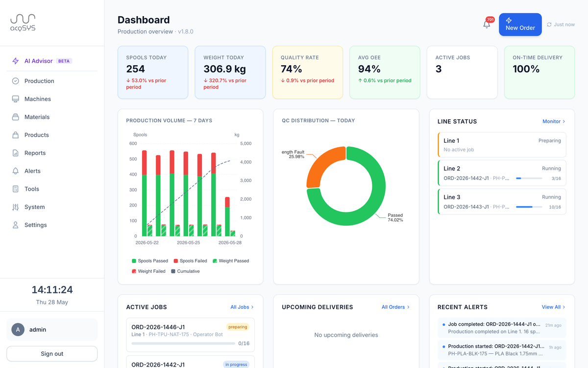The height and width of the screenshot is (368, 588).
Task: Click the Sign out button
Action: (x=52, y=354)
